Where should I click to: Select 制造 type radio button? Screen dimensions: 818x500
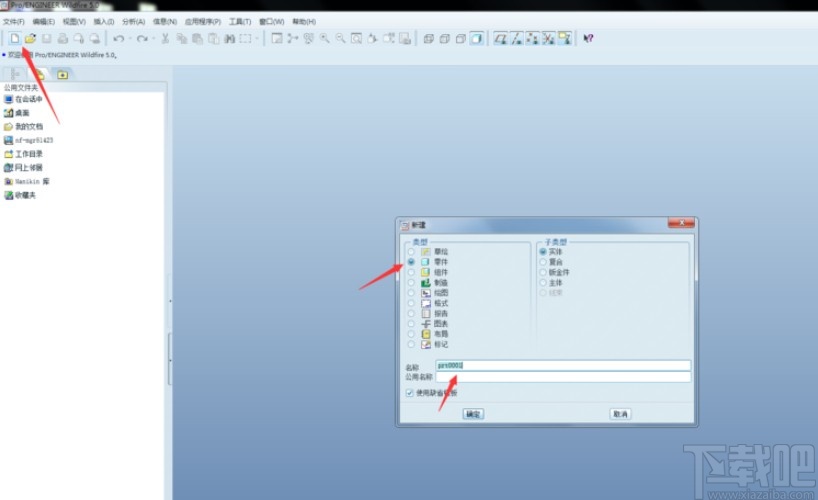point(411,282)
